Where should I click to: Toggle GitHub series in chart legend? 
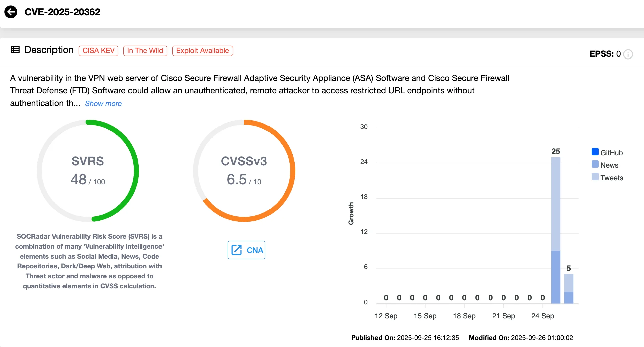pyautogui.click(x=611, y=153)
